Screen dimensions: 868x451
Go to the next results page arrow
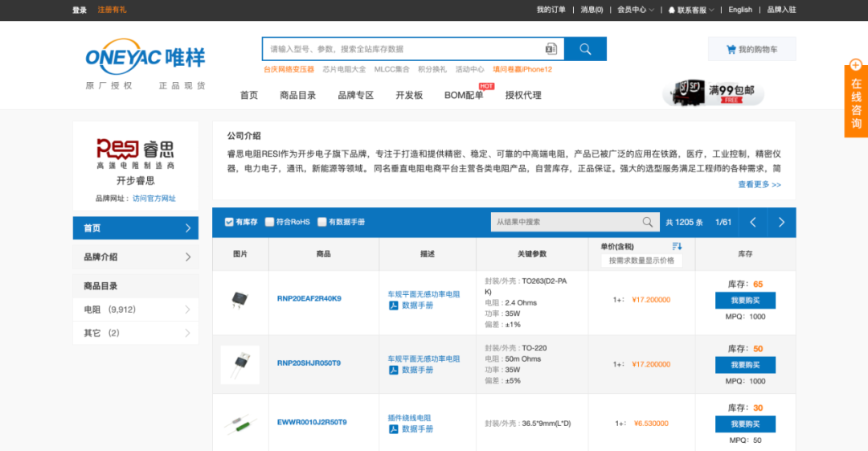782,222
